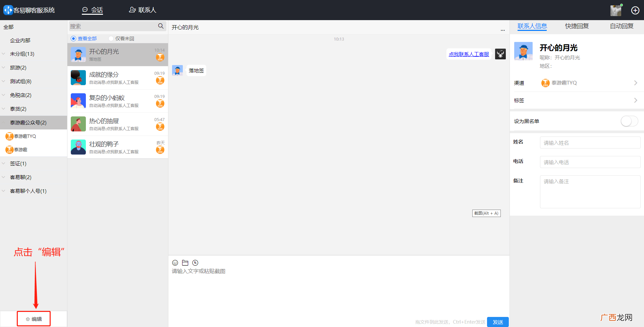Select the 仅看未回 radio button
The height and width of the screenshot is (327, 644).
111,39
